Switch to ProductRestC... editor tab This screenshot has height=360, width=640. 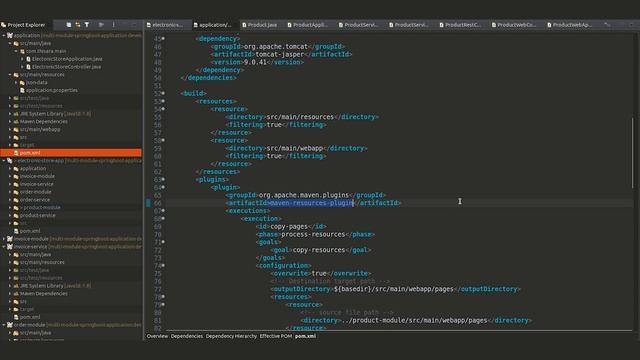pos(462,25)
